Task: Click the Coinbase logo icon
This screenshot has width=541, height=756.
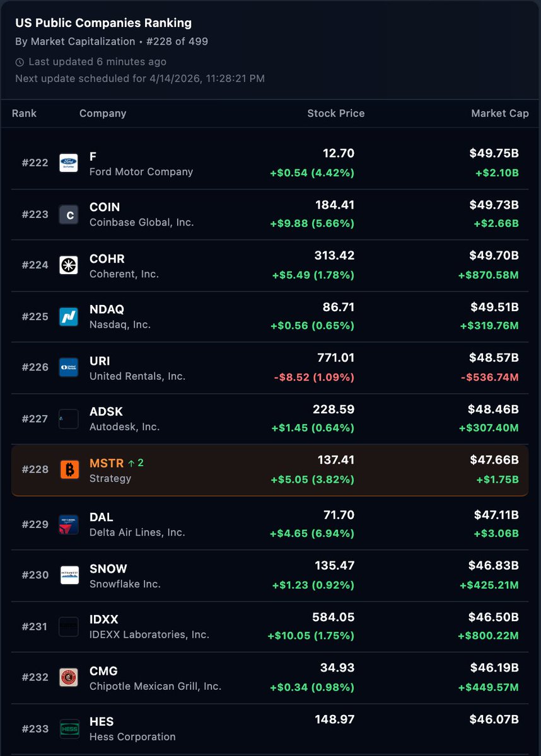Action: (x=69, y=215)
